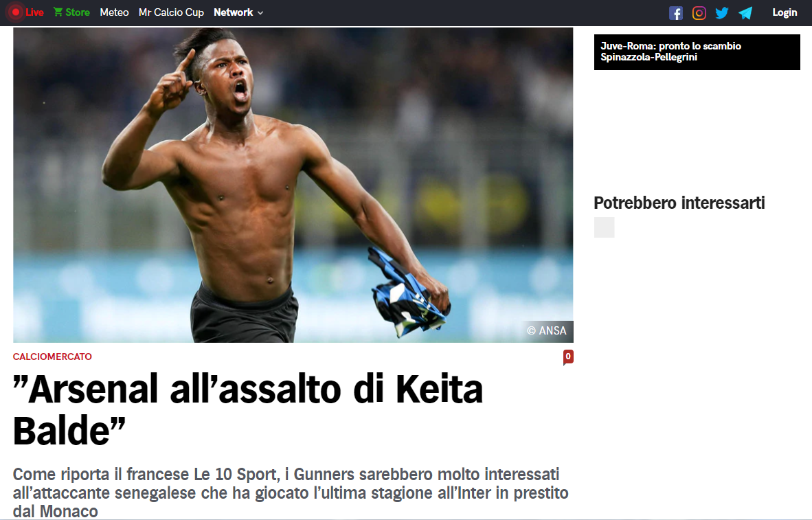This screenshot has height=520, width=812.
Task: Click the ANSA photo credit label
Action: (547, 331)
